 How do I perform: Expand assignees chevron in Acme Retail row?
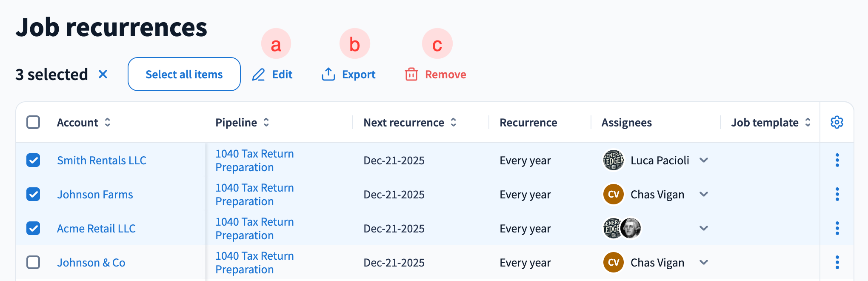(x=704, y=228)
